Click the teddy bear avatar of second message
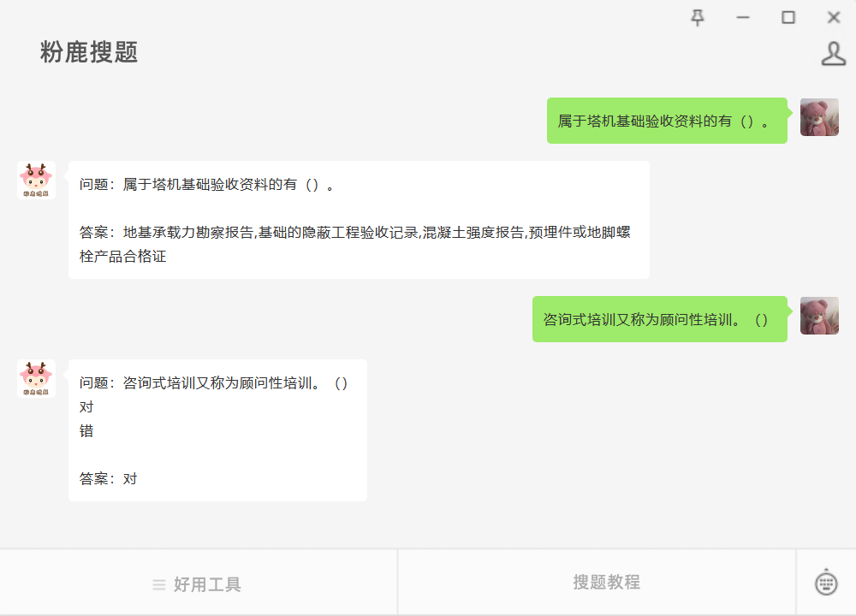Image resolution: width=856 pixels, height=616 pixels. 819,316
